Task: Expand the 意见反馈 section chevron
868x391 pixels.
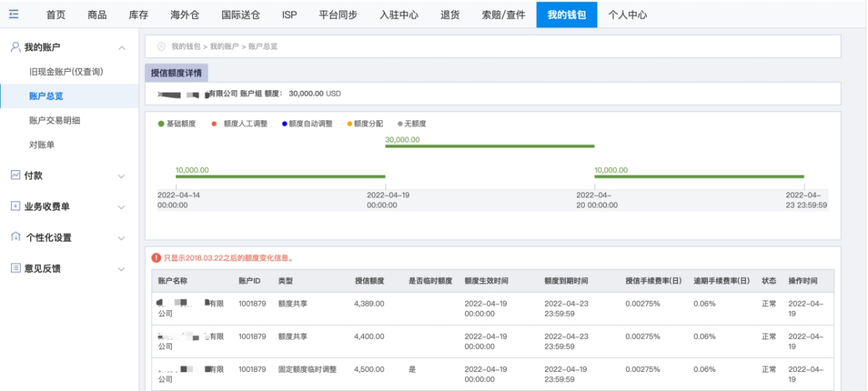Action: click(122, 269)
